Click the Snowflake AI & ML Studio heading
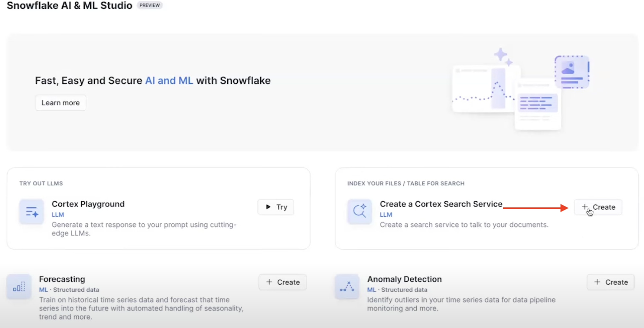The width and height of the screenshot is (644, 328). coord(69,6)
